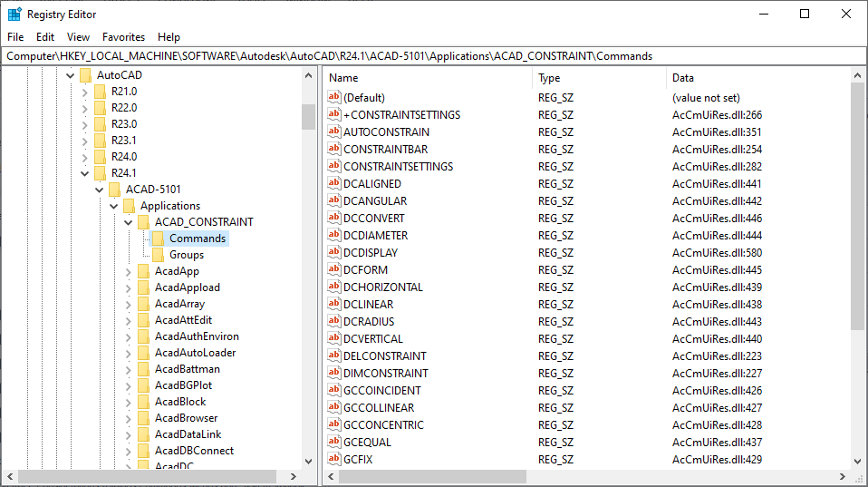Screen dimensions: 868x487
Task: Expand the R23.0 key
Action: point(84,124)
